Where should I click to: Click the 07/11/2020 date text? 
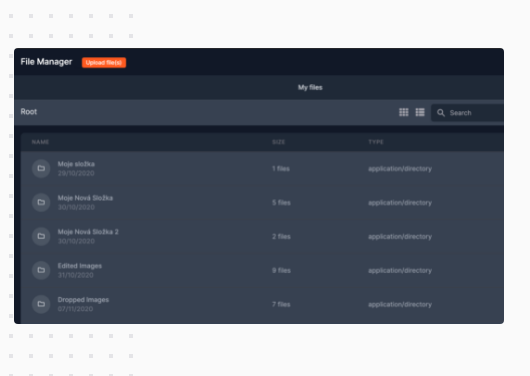(x=75, y=309)
